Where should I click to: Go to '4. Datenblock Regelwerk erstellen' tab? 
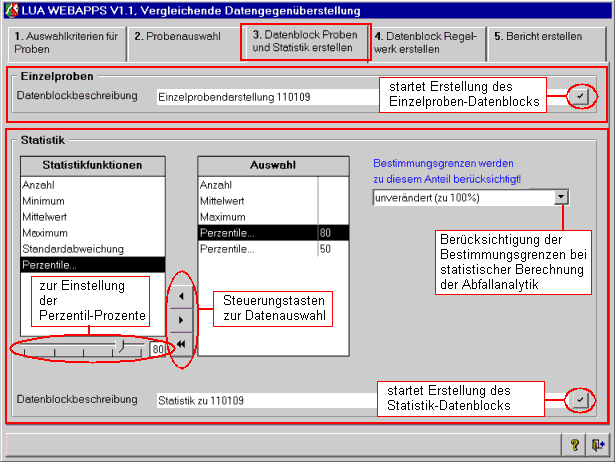[427, 43]
